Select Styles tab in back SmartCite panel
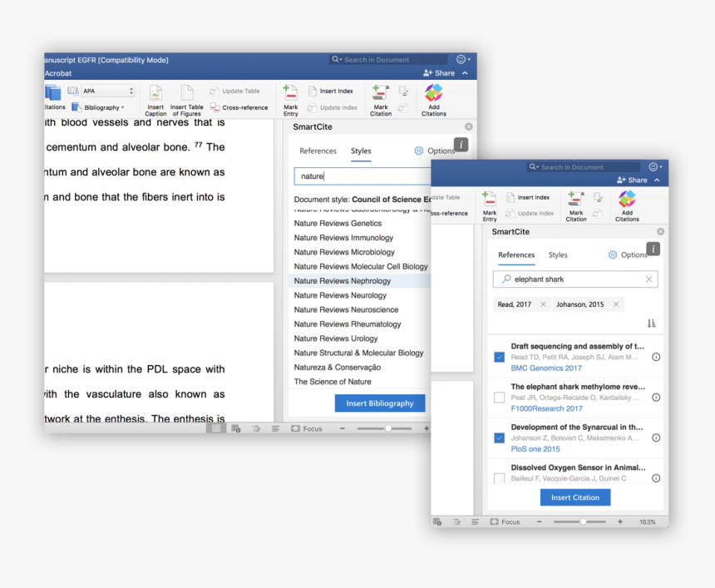The height and width of the screenshot is (588, 715). point(361,151)
